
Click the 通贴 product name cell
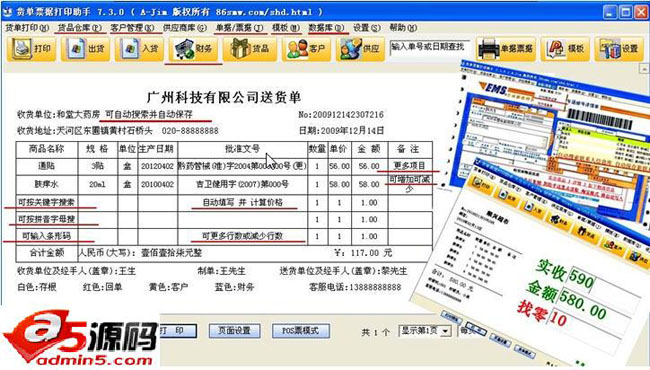pos(47,166)
